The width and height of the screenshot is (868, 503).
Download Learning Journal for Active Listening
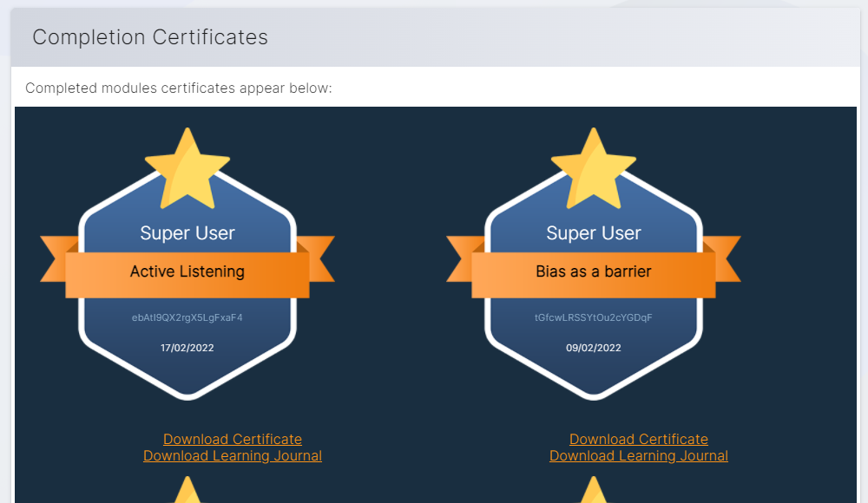(x=233, y=456)
